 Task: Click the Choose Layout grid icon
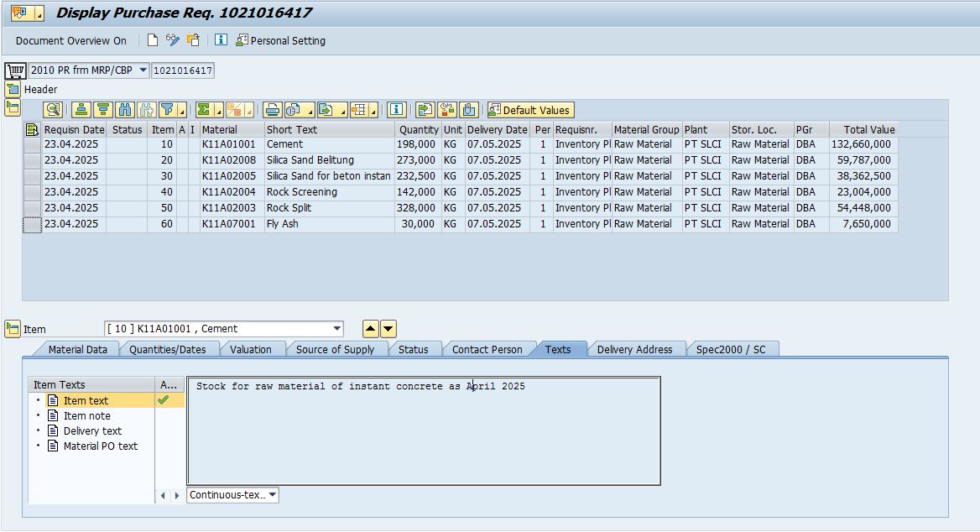coord(359,110)
